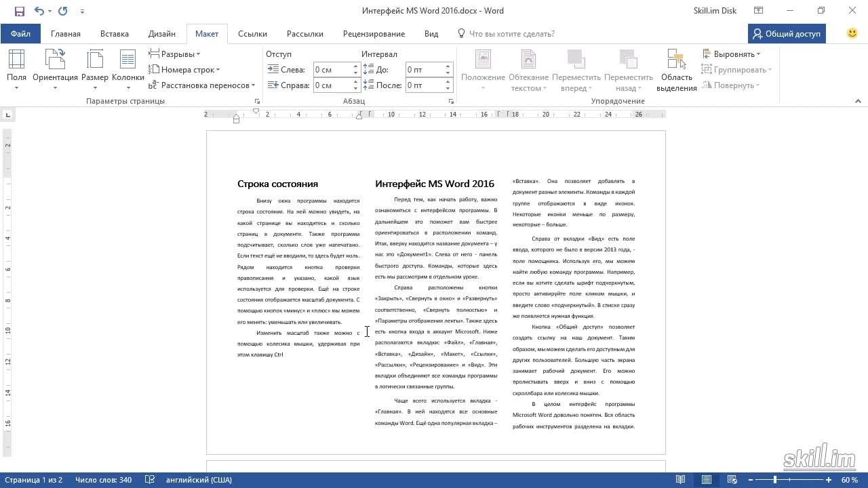This screenshot has height=488, width=868.
Task: Switch to Web Layout view
Action: [x=732, y=480]
